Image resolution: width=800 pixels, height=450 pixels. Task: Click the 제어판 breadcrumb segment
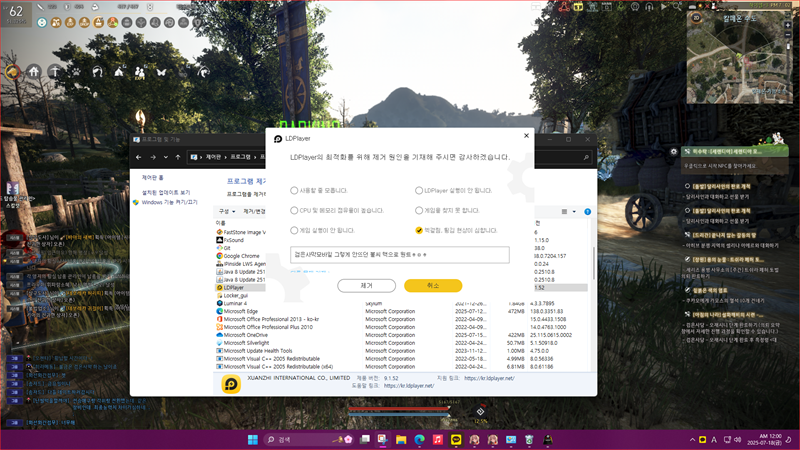pos(213,157)
